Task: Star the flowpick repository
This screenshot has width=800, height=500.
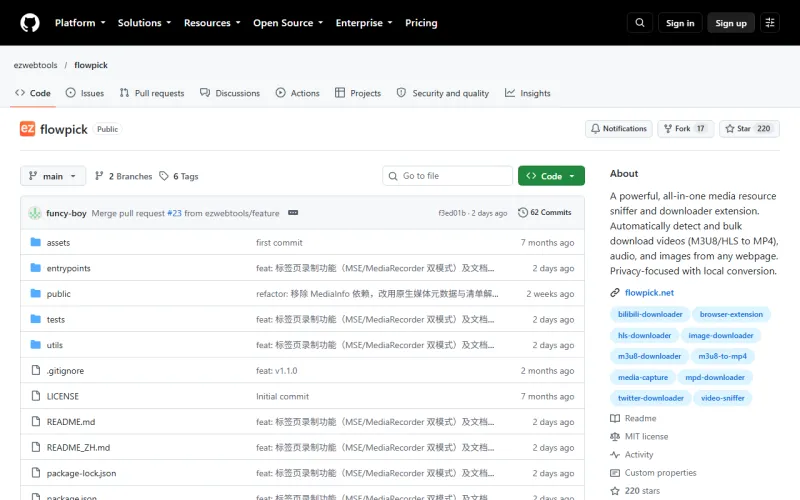Action: click(749, 129)
